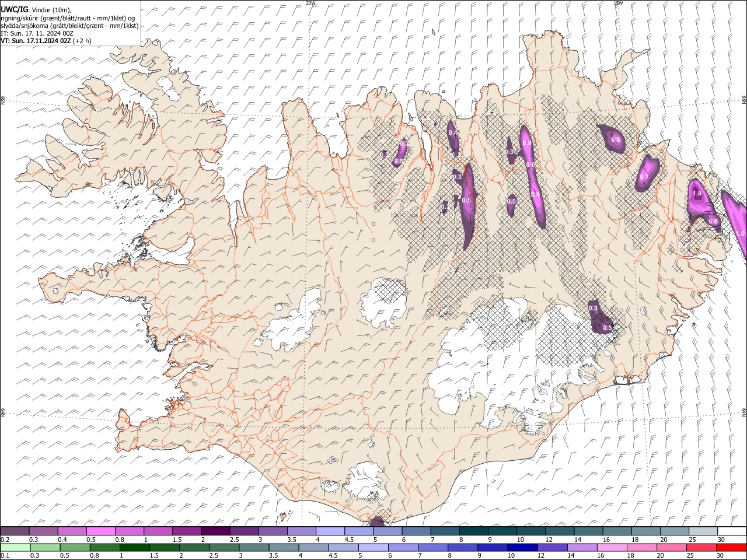Click the pale grey 25 swatch in the top legend row

(x=703, y=531)
